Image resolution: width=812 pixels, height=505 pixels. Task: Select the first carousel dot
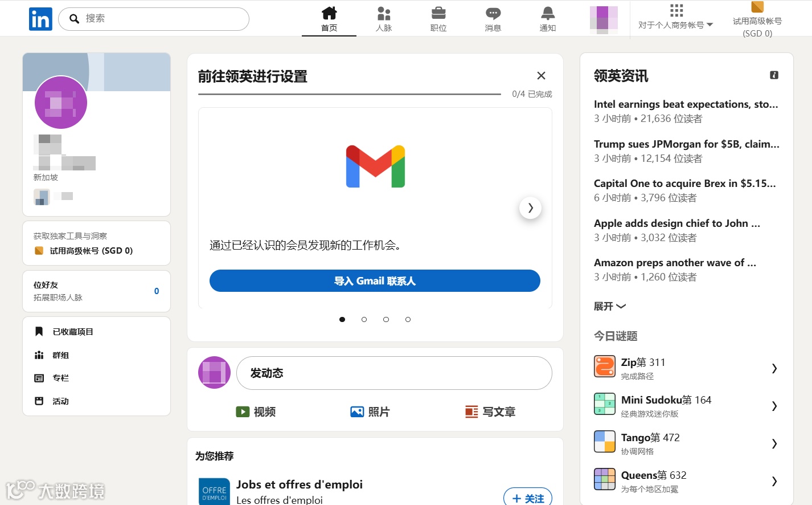coord(342,320)
